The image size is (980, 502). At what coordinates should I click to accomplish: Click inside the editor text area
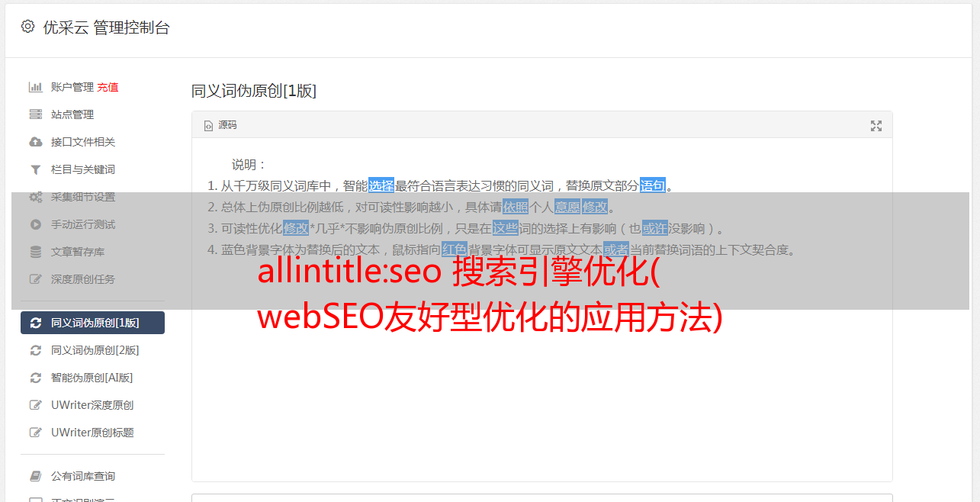click(x=541, y=381)
